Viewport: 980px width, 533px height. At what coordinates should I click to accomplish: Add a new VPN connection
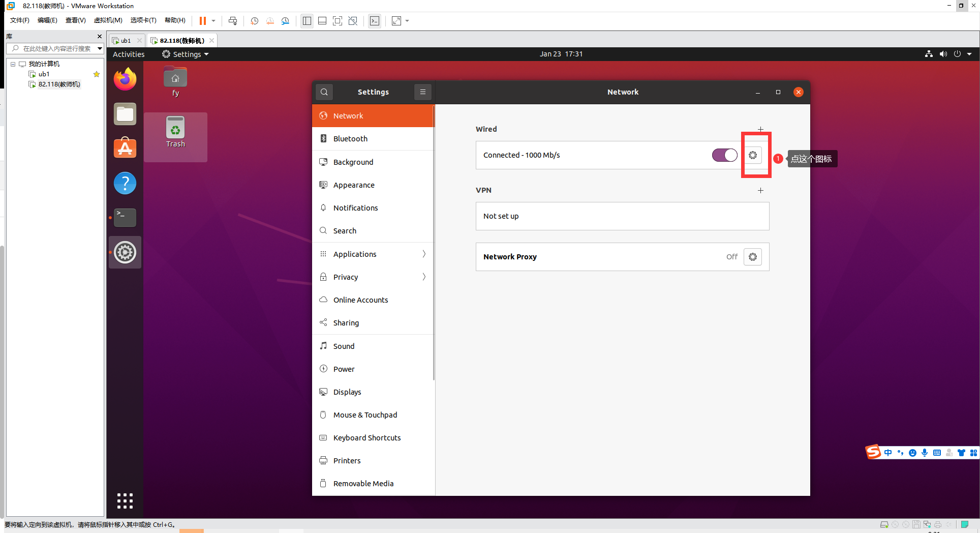(x=760, y=190)
